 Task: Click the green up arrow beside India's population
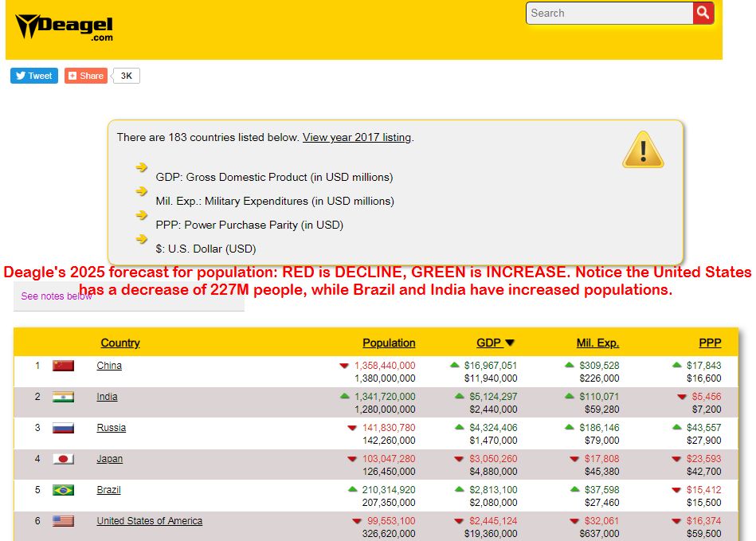coord(344,396)
